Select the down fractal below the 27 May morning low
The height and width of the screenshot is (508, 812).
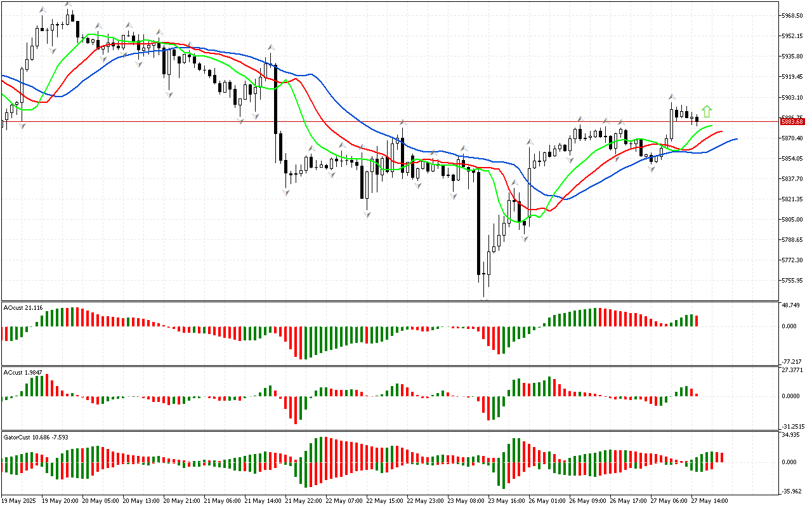(x=652, y=169)
